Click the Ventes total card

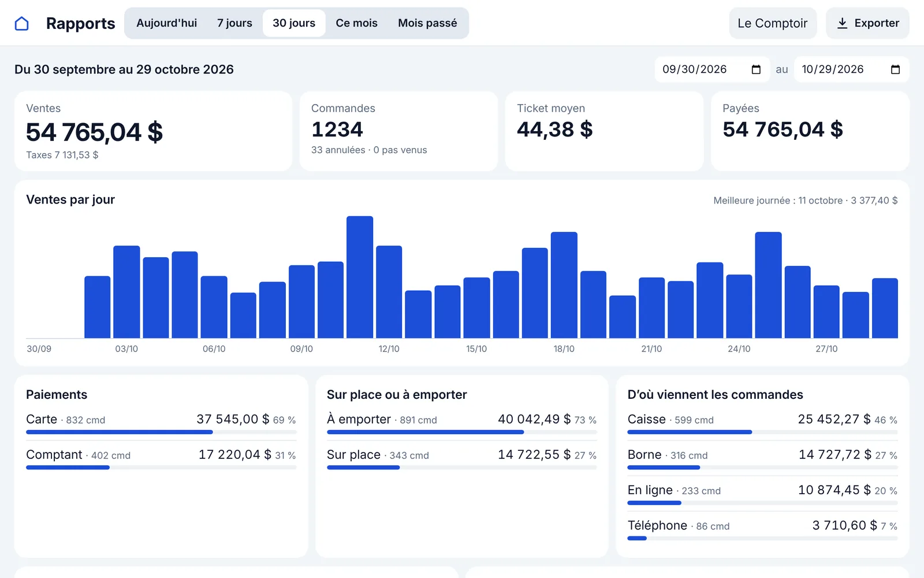pos(153,131)
